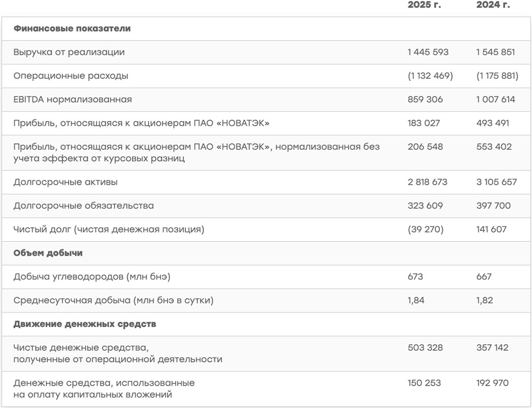Click the Движение денежных средств section heading

pos(85,324)
